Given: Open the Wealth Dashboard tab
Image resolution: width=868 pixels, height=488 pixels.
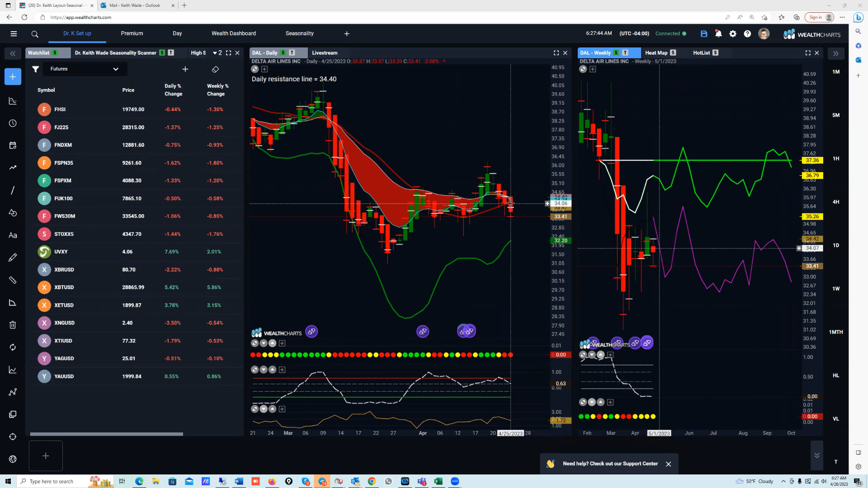Looking at the screenshot, I should (234, 33).
